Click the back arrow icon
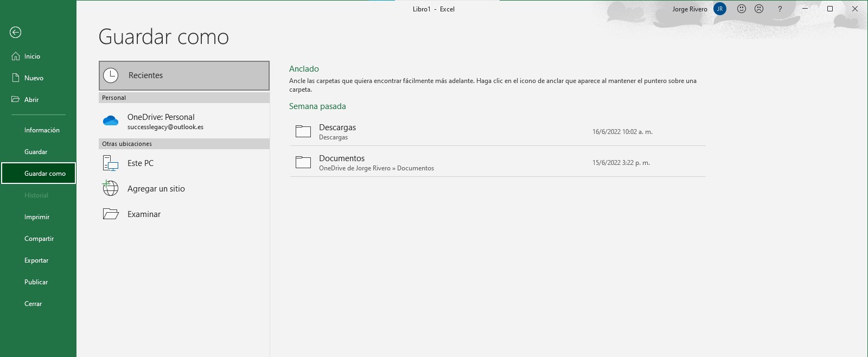 click(15, 33)
